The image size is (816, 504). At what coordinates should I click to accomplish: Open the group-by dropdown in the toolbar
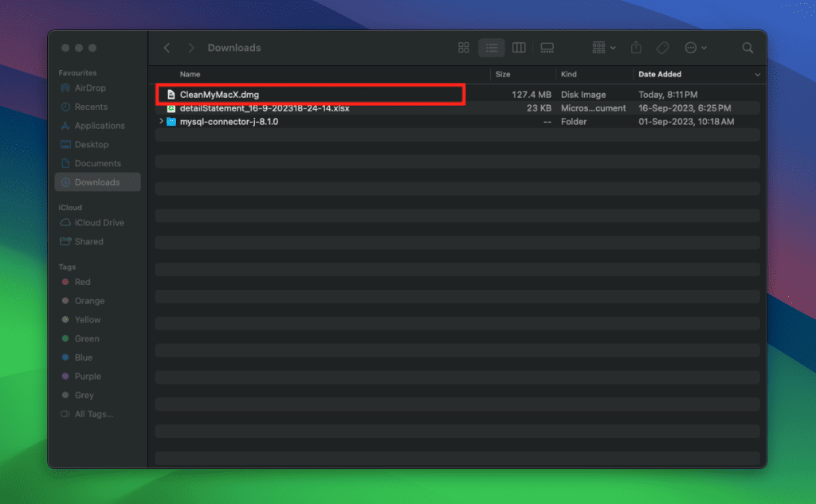[602, 48]
